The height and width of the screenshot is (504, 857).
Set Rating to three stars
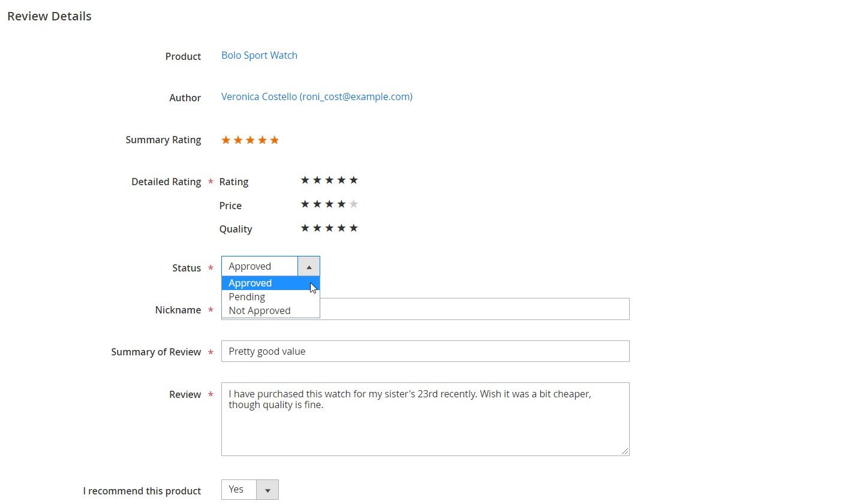(329, 180)
